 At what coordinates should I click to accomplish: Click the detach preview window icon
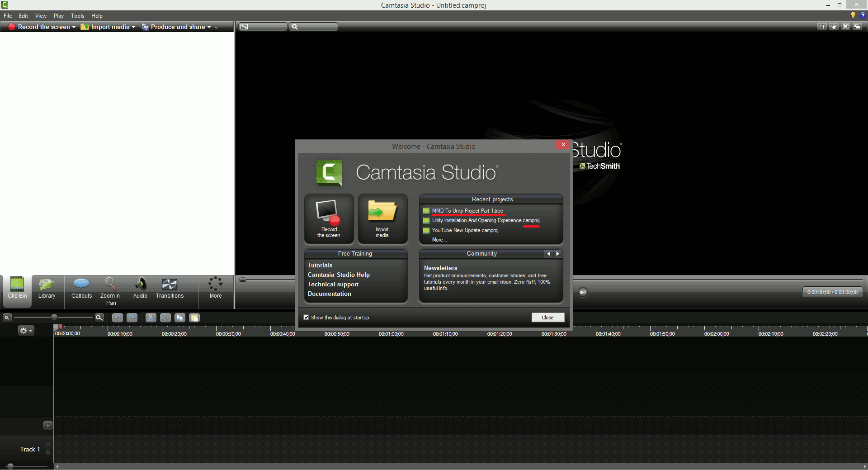(x=857, y=27)
